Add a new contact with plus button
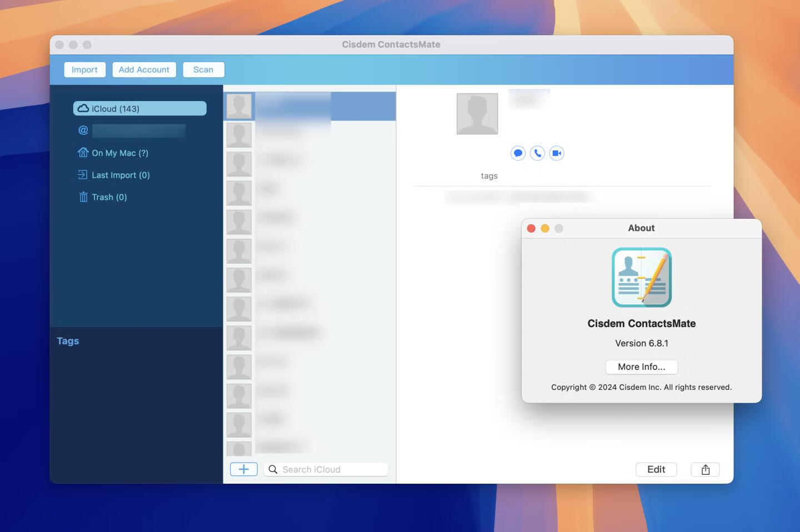 244,469
